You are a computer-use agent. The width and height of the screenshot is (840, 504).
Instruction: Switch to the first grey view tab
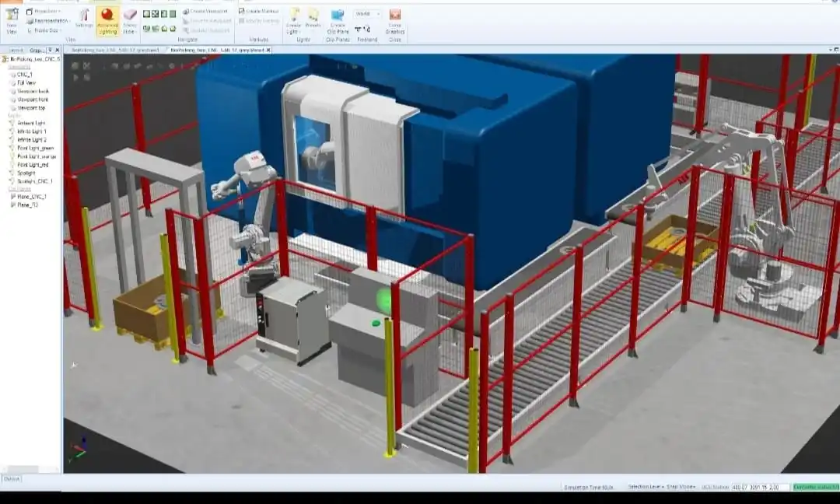click(115, 50)
